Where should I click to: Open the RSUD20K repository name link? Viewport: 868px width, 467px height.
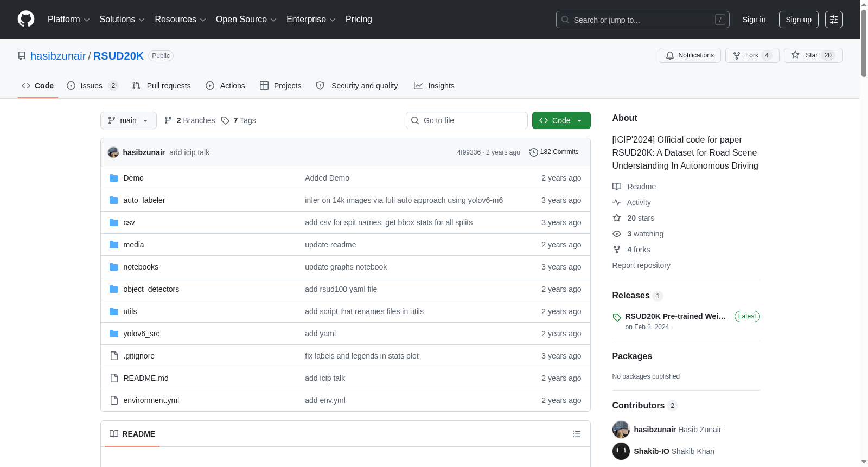(x=118, y=56)
